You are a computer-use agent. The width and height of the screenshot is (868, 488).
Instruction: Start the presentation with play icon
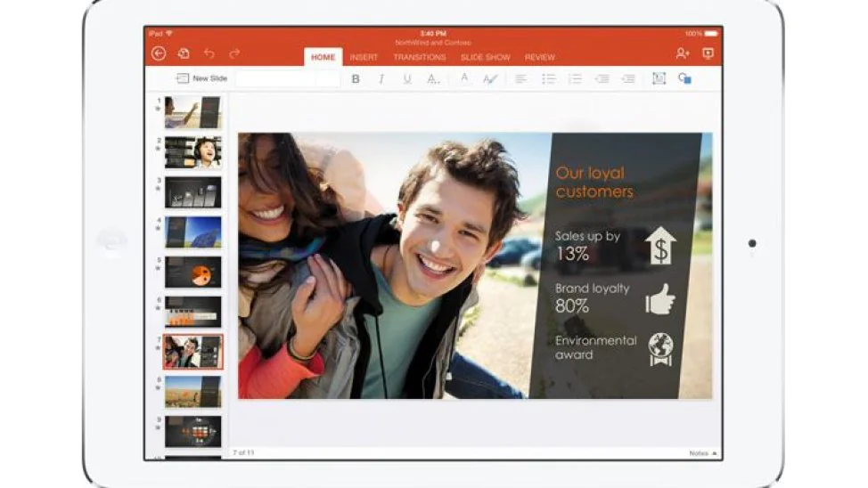point(708,53)
